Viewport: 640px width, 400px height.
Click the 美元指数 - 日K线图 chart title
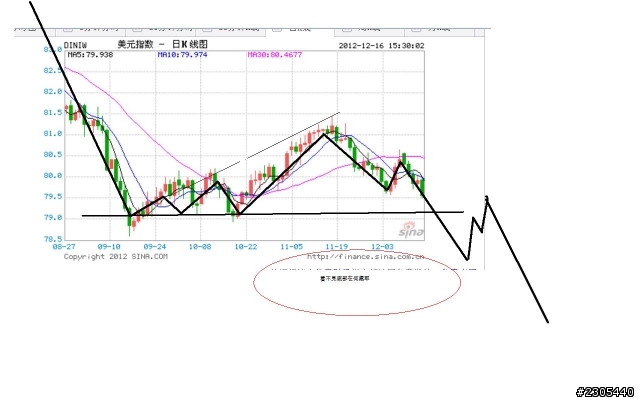tap(162, 44)
